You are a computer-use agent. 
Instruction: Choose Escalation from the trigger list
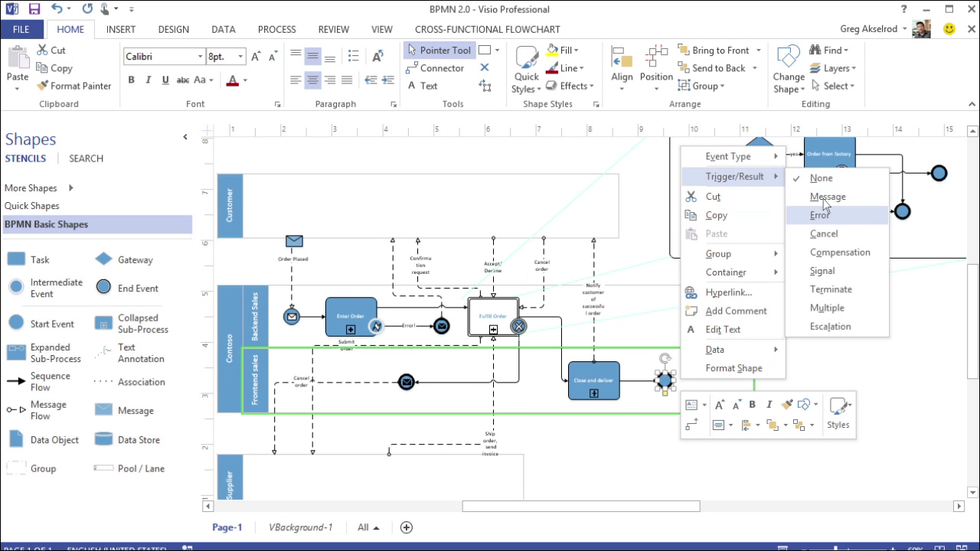click(x=830, y=326)
